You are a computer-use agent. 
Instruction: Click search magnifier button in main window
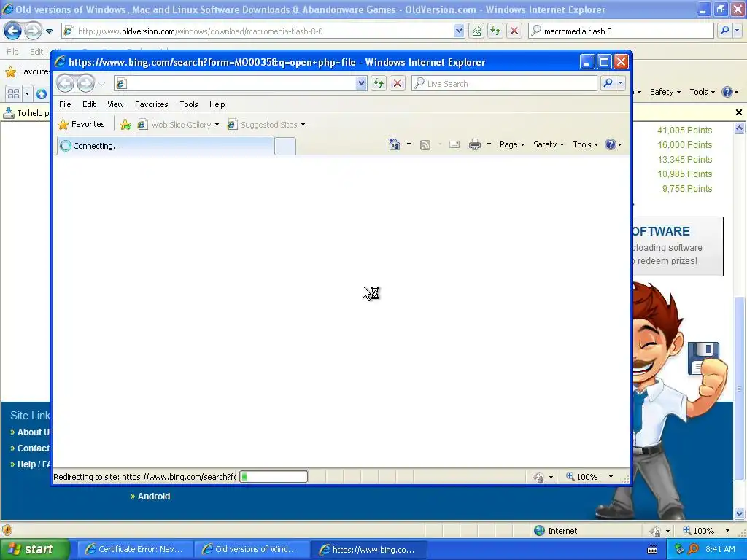[724, 31]
